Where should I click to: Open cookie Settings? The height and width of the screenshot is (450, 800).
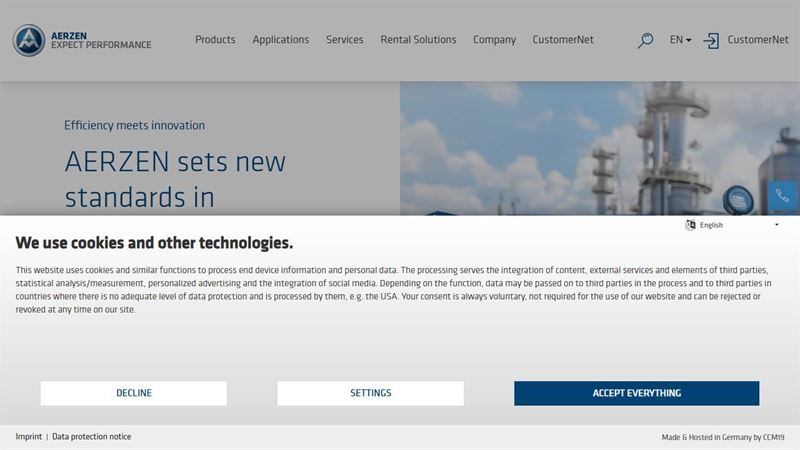370,393
